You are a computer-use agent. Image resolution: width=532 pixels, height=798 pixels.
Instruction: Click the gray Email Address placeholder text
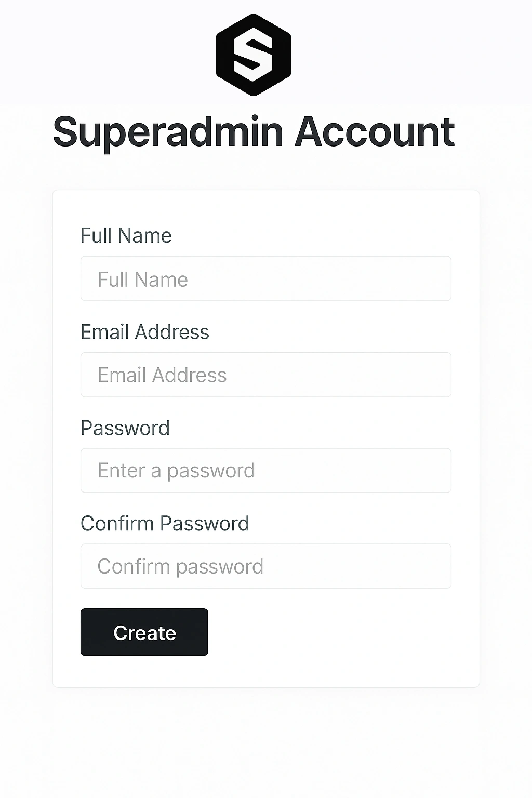click(x=162, y=375)
